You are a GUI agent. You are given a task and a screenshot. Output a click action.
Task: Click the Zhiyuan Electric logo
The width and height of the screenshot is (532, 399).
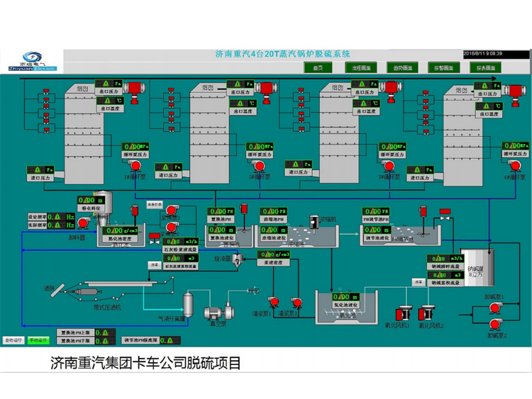click(33, 62)
